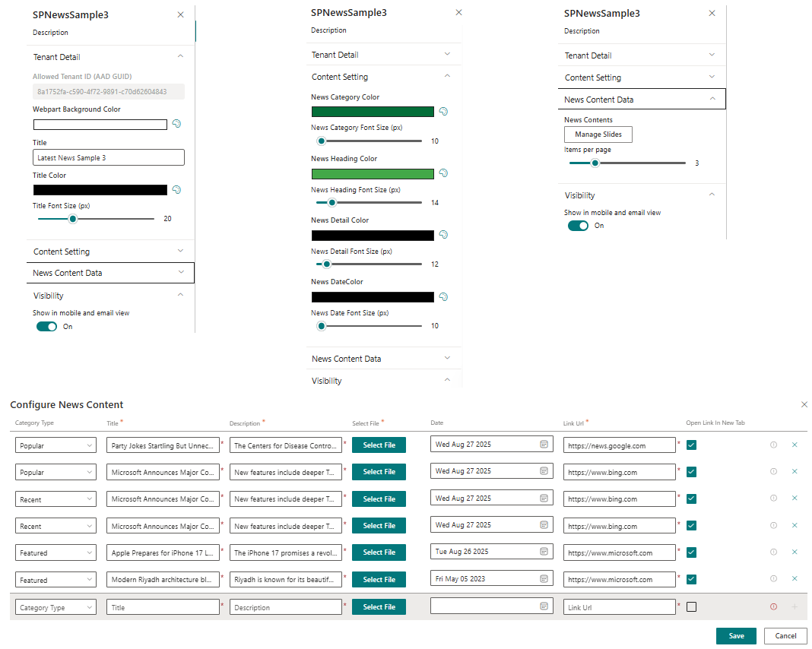Reset the Webpart Background Color icon
Image resolution: width=812 pixels, height=649 pixels.
(x=176, y=124)
